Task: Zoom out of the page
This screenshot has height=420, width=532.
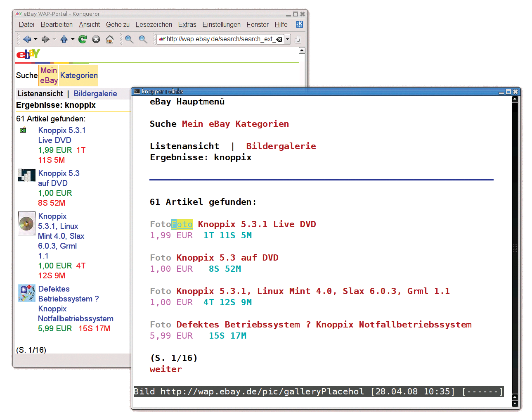Action: [x=143, y=39]
